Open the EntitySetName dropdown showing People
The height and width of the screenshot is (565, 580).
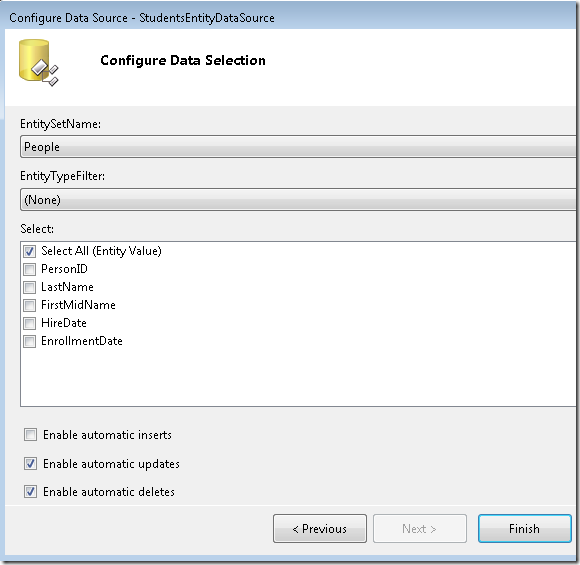click(298, 147)
